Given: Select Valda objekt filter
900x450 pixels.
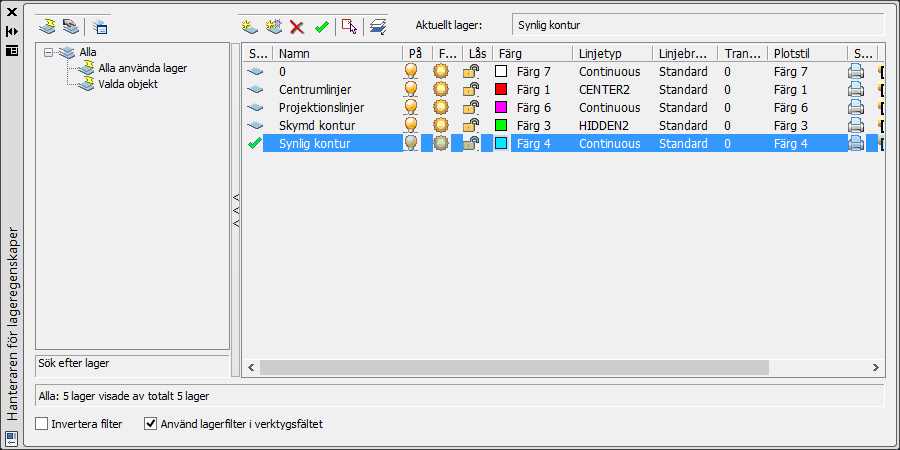Looking at the screenshot, I should (128, 84).
